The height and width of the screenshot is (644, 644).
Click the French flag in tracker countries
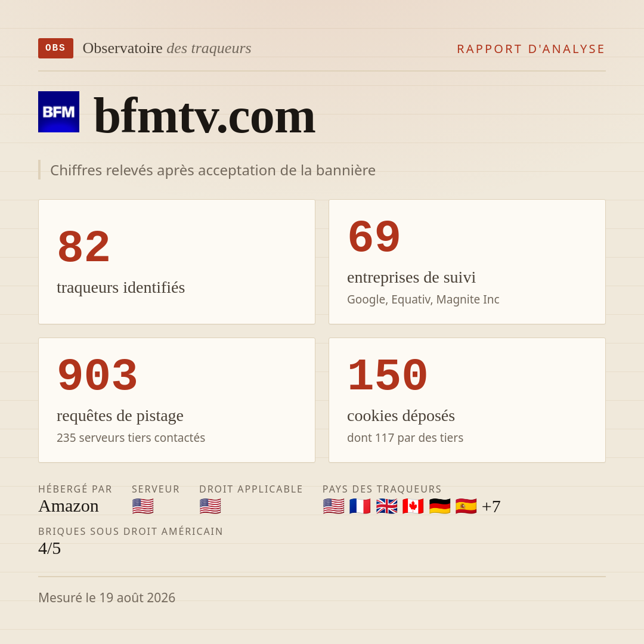point(360,506)
